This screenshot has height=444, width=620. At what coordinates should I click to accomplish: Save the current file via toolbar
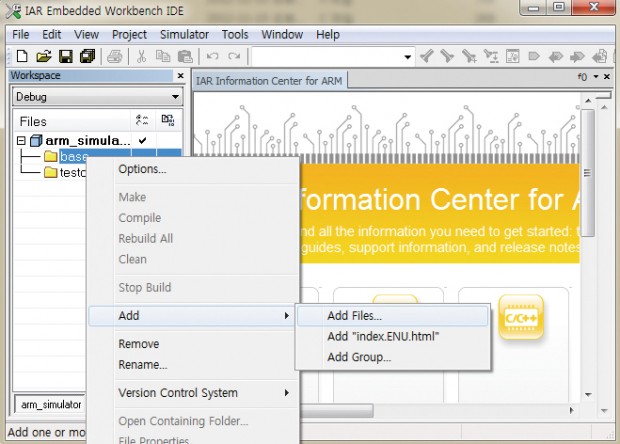click(x=66, y=56)
